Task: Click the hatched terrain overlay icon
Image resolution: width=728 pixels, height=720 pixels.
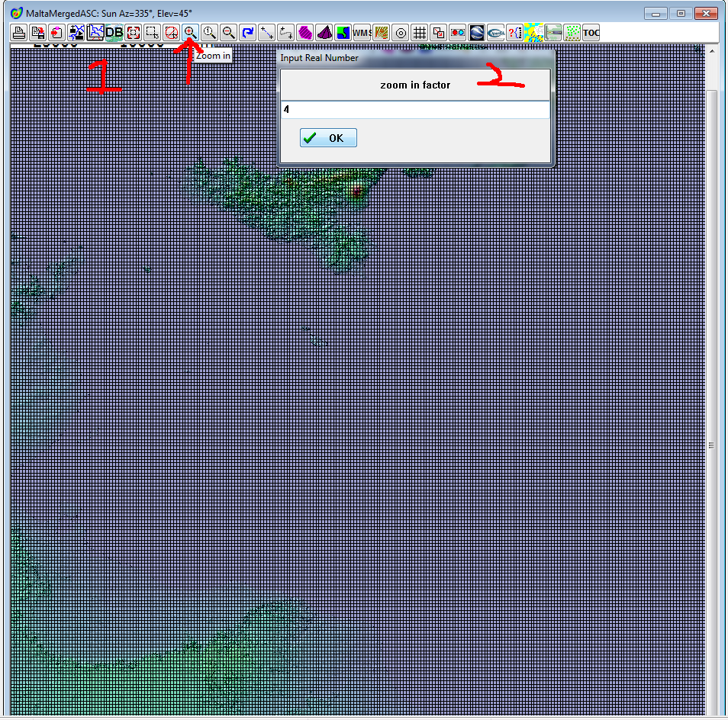Action: [x=382, y=33]
